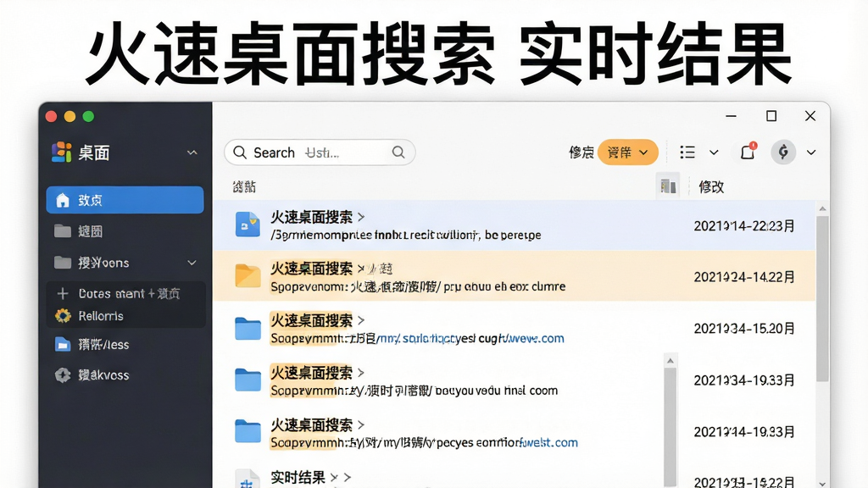Expand chevron after third result title
The width and height of the screenshot is (868, 488).
pos(361,320)
